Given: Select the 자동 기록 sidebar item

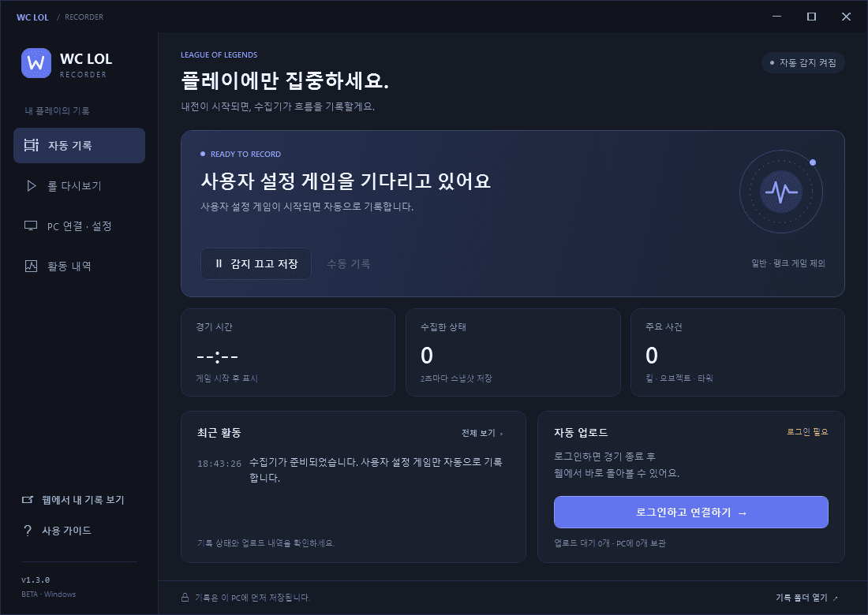Looking at the screenshot, I should [79, 145].
